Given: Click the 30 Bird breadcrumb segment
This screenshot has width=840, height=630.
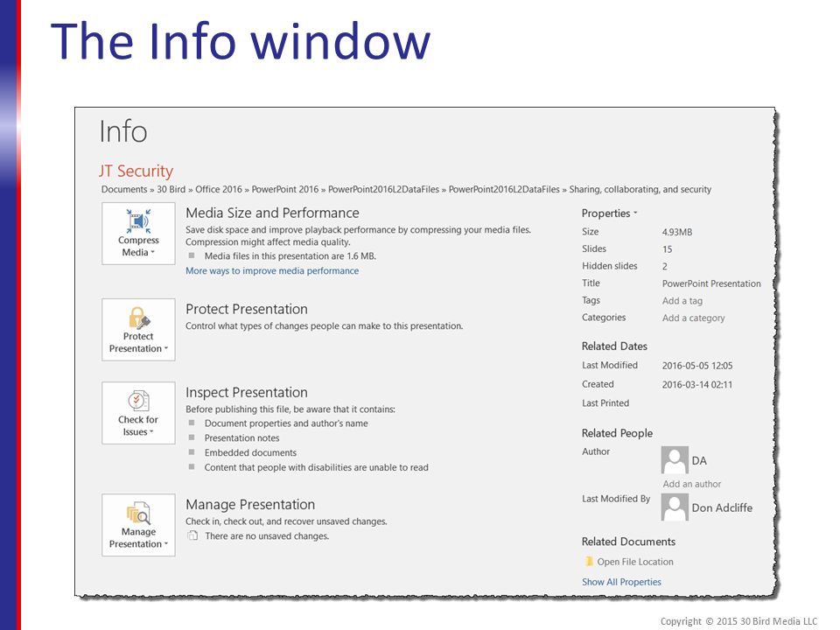Looking at the screenshot, I should 171,189.
